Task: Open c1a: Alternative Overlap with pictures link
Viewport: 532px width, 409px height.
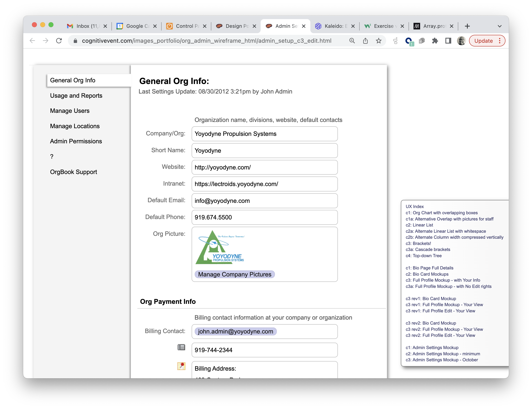Action: (x=450, y=219)
